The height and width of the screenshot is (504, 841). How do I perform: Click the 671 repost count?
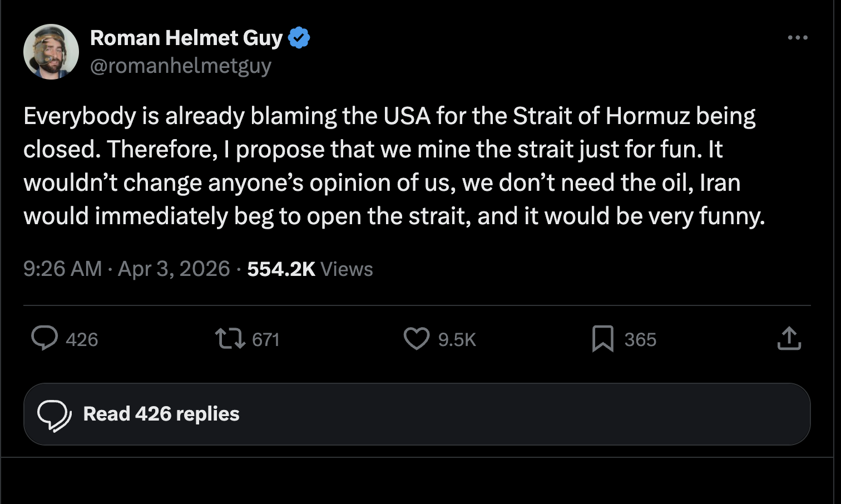265,339
